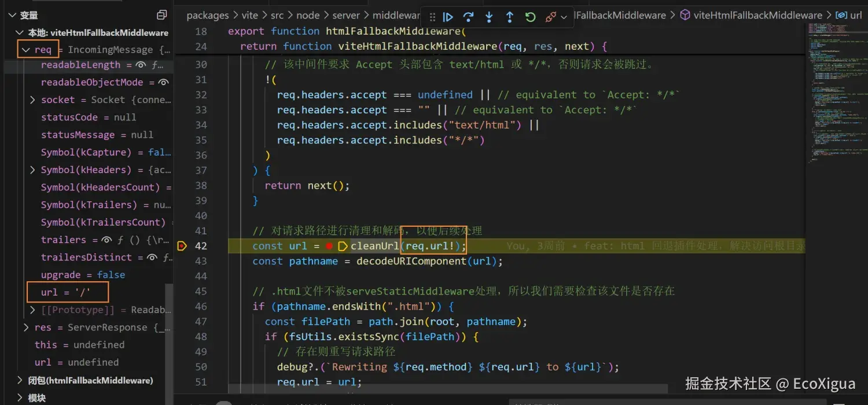
Task: Click the breakpoint marker on line 42
Action: click(x=182, y=246)
